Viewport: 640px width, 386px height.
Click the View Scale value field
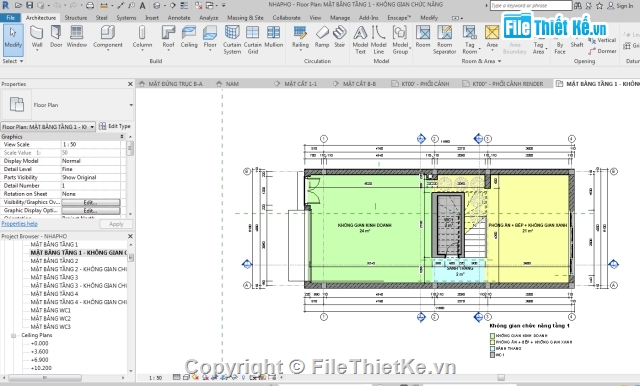(91, 144)
